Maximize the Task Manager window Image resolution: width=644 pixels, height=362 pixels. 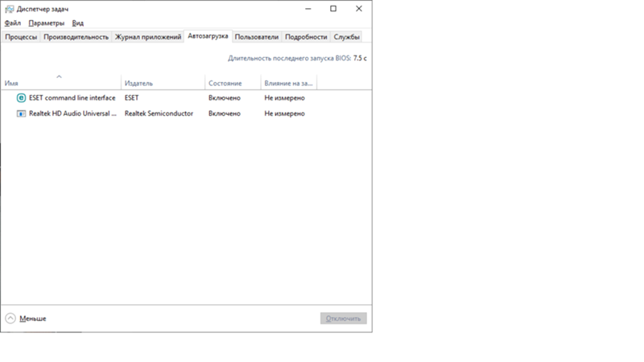tap(333, 9)
